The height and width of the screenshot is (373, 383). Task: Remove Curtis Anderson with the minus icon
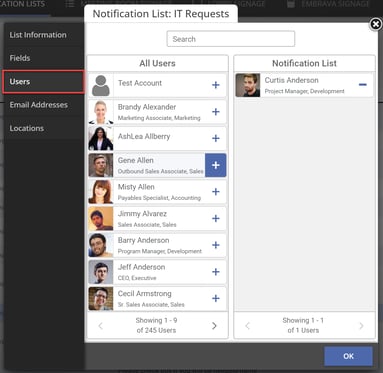point(363,85)
